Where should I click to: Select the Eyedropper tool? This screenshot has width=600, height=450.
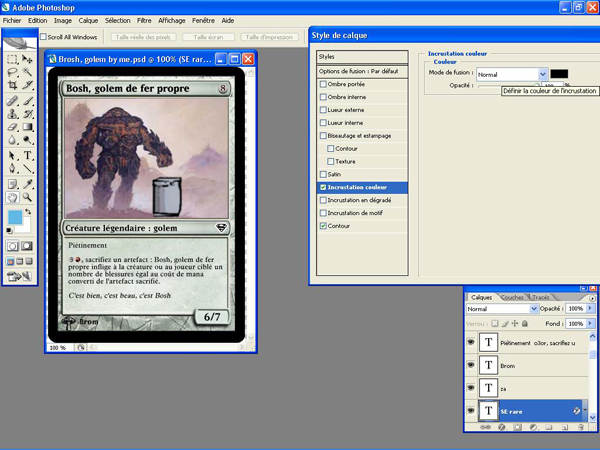point(27,184)
